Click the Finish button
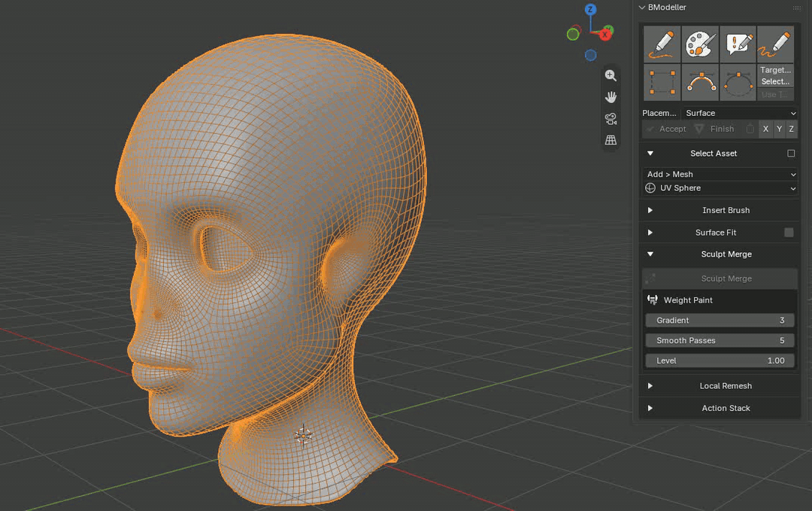Image resolution: width=812 pixels, height=511 pixels. [715, 129]
